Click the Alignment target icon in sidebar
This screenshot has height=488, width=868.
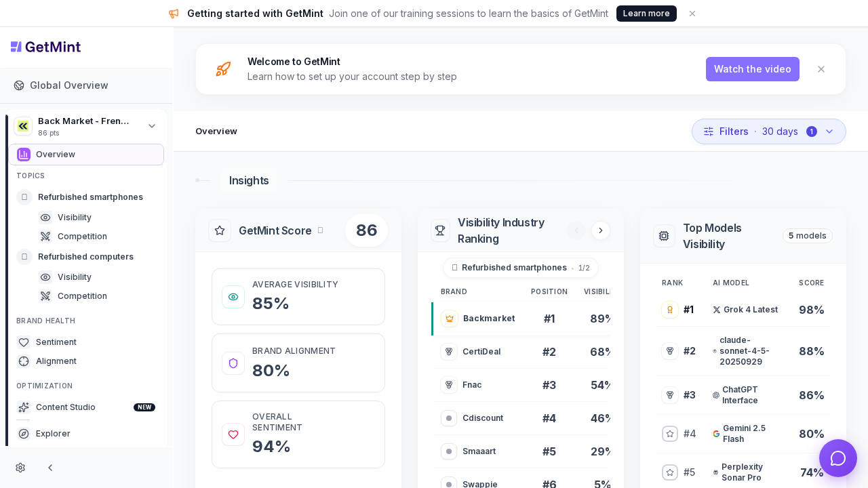(x=24, y=361)
